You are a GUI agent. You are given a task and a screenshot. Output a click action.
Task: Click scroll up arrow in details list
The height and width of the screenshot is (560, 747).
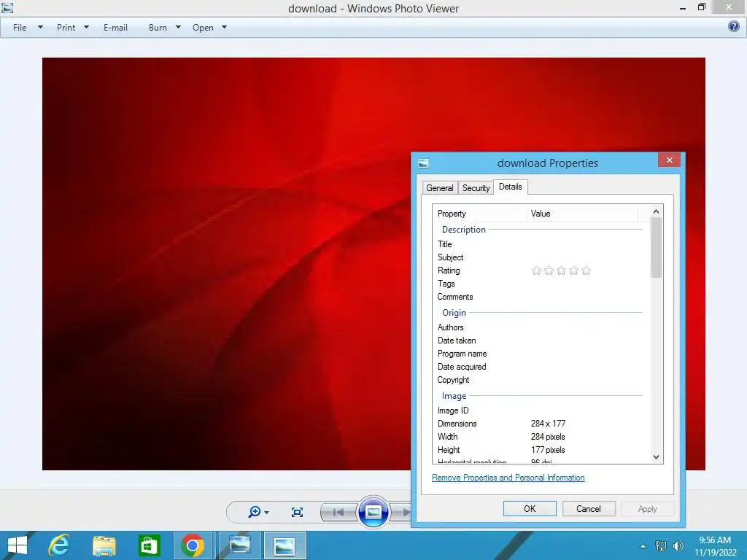tap(656, 211)
